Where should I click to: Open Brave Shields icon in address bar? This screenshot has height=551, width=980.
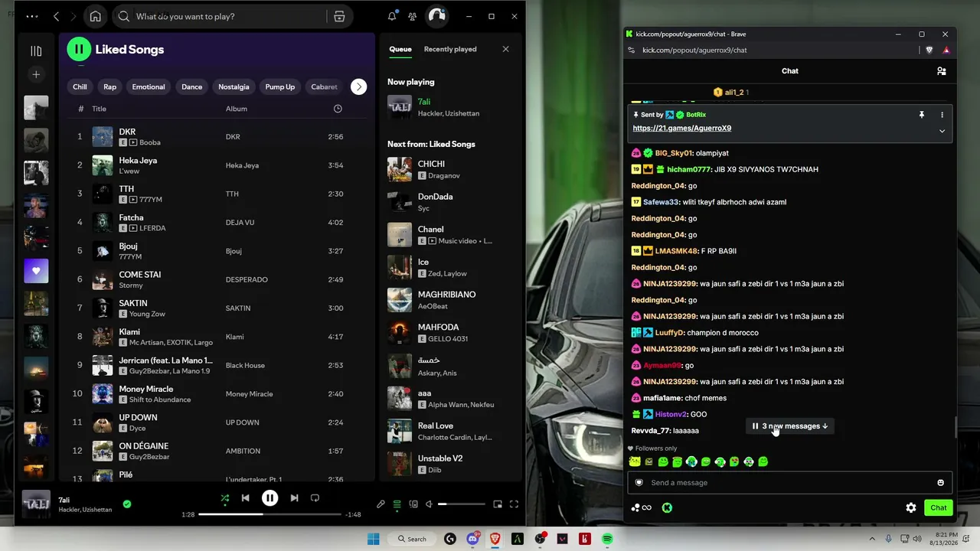pos(929,50)
